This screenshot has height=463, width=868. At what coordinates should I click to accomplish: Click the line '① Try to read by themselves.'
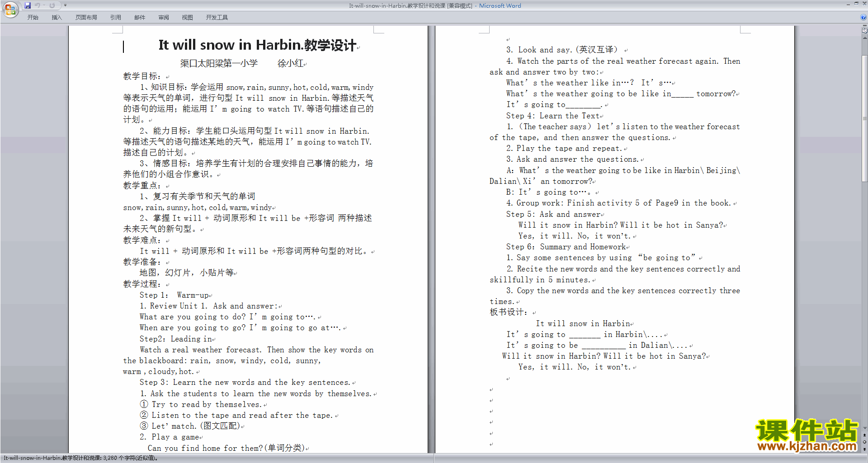201,405
